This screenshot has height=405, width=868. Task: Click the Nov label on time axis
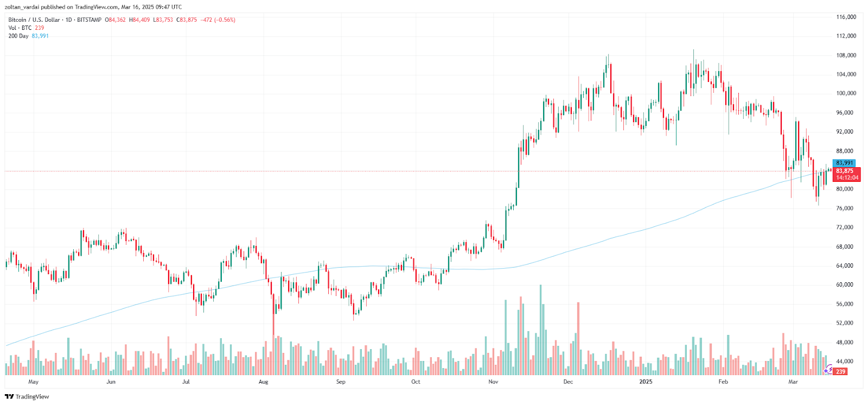pos(493,382)
